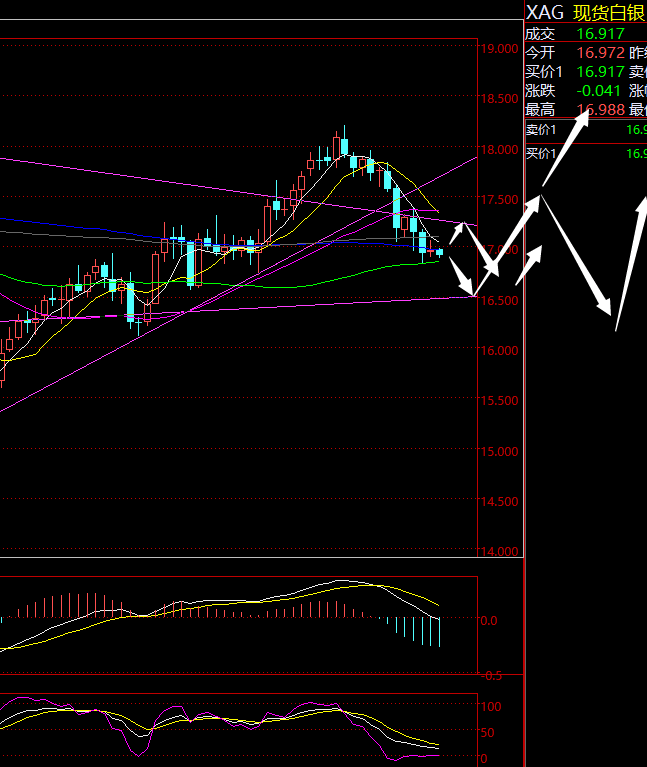Screen dimensions: 647x767
Task: Click the MACD histogram's longest cyan bar
Action: (440, 632)
